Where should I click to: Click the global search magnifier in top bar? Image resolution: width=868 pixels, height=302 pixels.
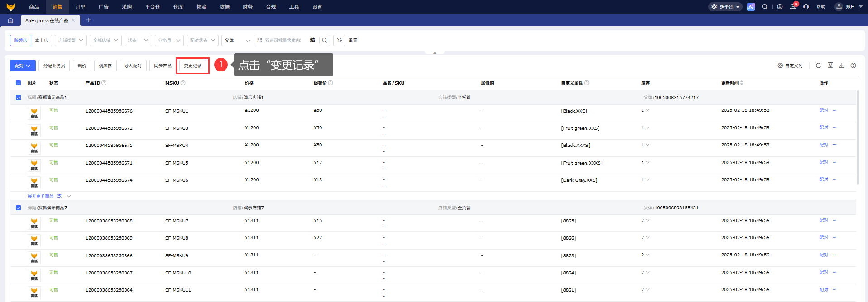click(765, 7)
